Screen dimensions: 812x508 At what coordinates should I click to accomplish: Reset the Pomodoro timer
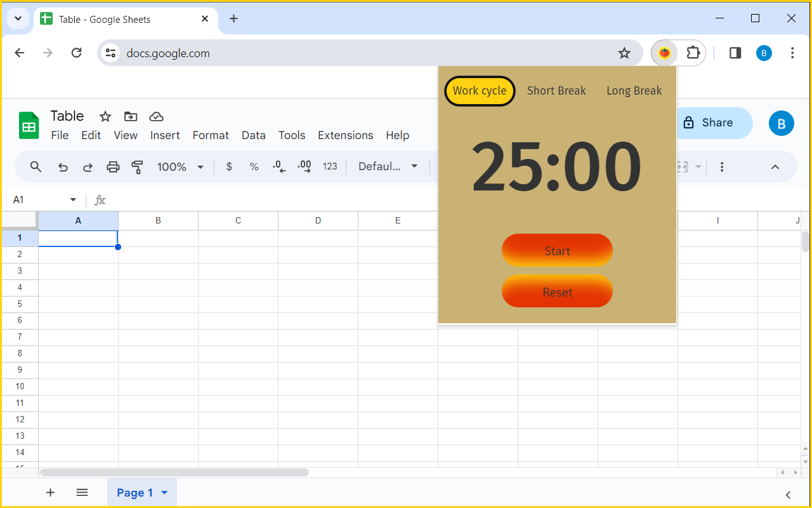click(x=557, y=291)
